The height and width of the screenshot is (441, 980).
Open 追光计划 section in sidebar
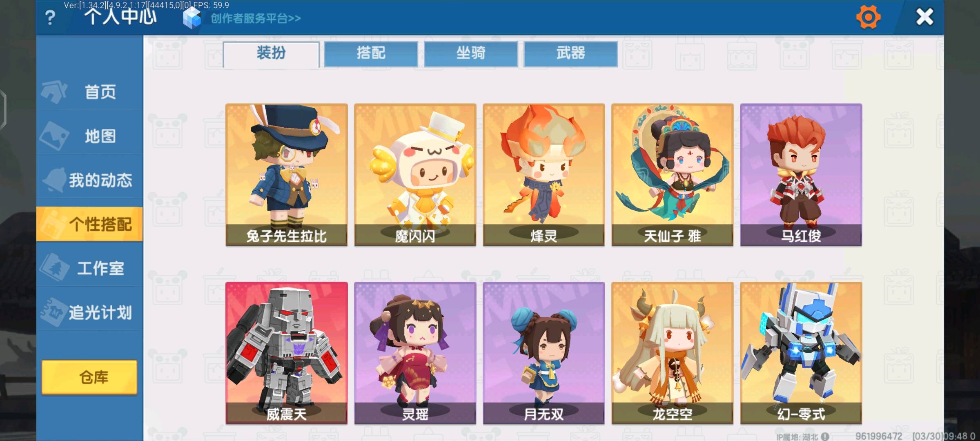(89, 312)
